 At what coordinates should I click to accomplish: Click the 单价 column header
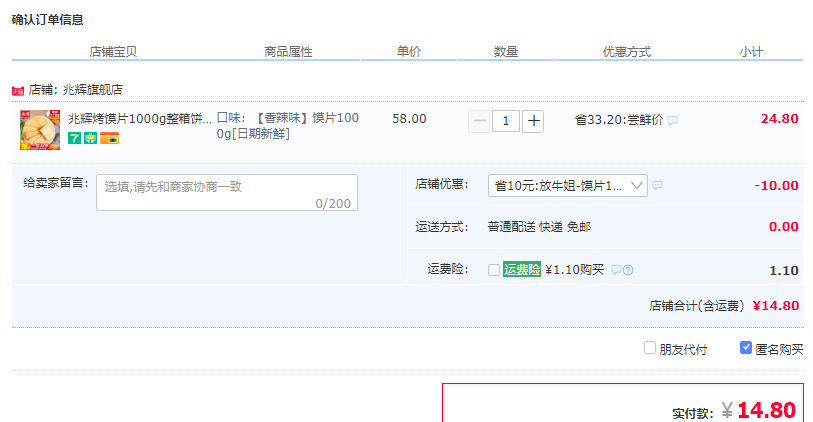click(409, 52)
